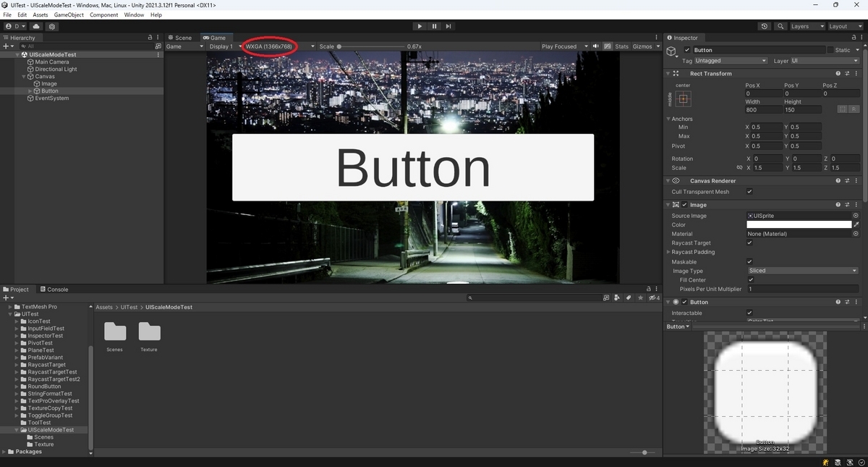Click the Stats button in Game view
This screenshot has width=868, height=467.
(621, 46)
